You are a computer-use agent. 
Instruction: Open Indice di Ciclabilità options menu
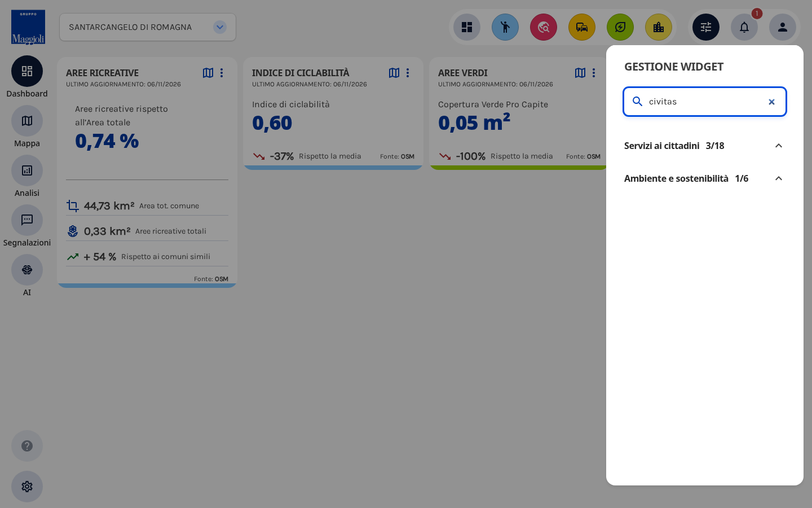(408, 73)
